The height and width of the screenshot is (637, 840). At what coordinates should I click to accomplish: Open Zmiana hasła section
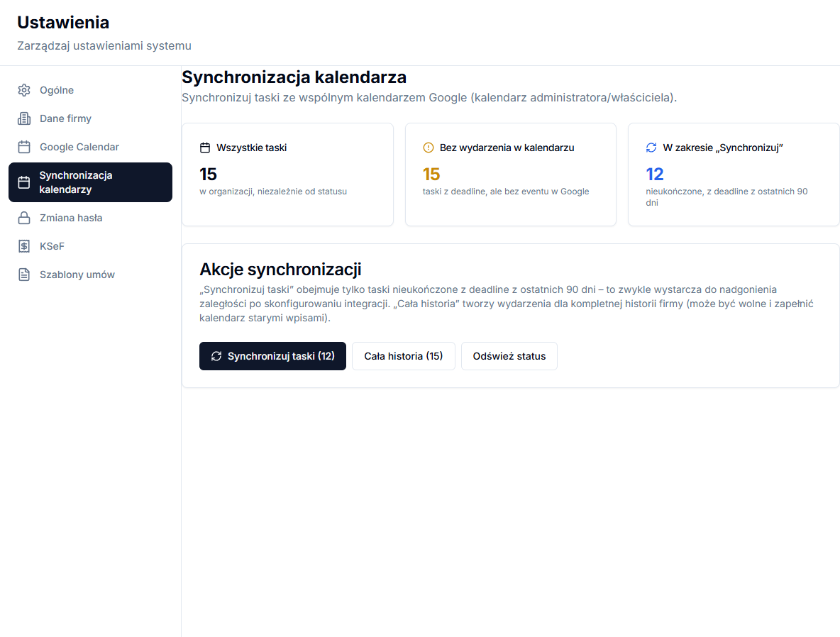click(91, 218)
